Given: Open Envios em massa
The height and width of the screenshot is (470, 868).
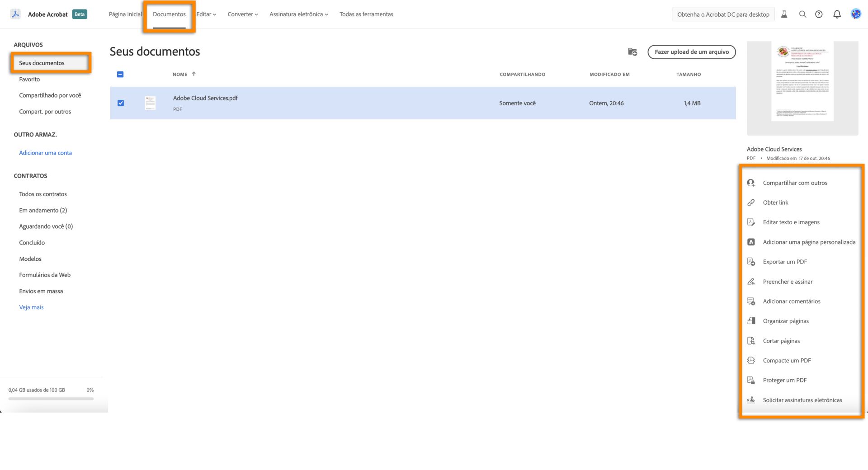Looking at the screenshot, I should (41, 291).
